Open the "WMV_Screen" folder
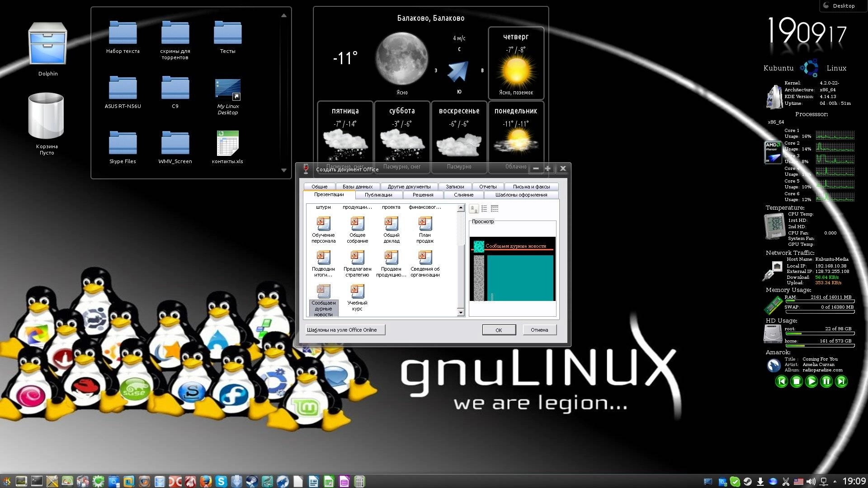 point(175,147)
